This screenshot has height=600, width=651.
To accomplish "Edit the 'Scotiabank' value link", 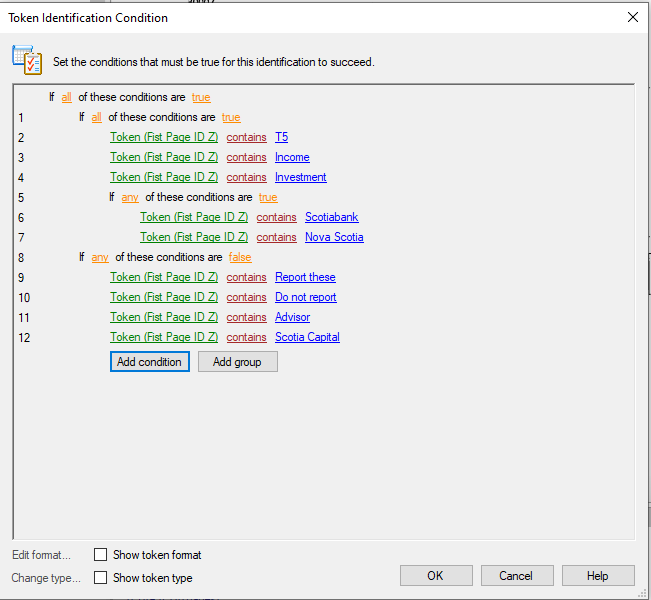I will [x=332, y=217].
